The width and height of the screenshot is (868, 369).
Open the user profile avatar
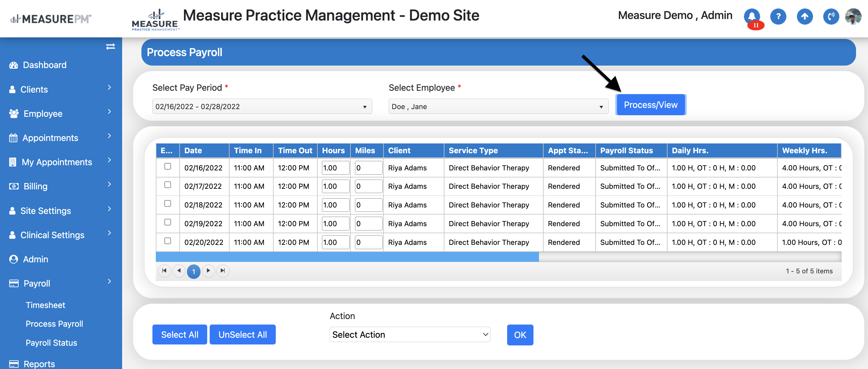tap(853, 16)
